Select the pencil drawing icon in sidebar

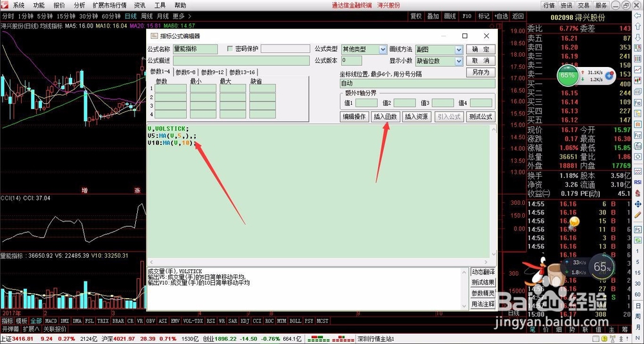[638, 215]
